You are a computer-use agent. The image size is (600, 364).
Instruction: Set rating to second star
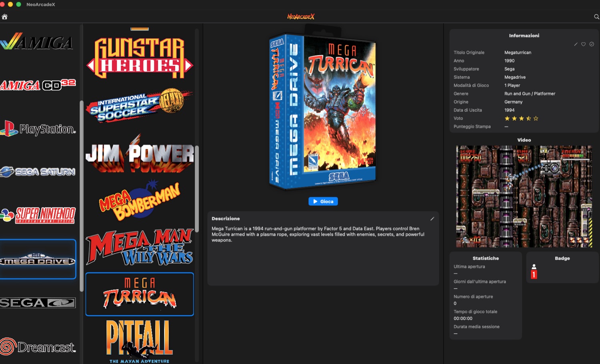point(514,118)
